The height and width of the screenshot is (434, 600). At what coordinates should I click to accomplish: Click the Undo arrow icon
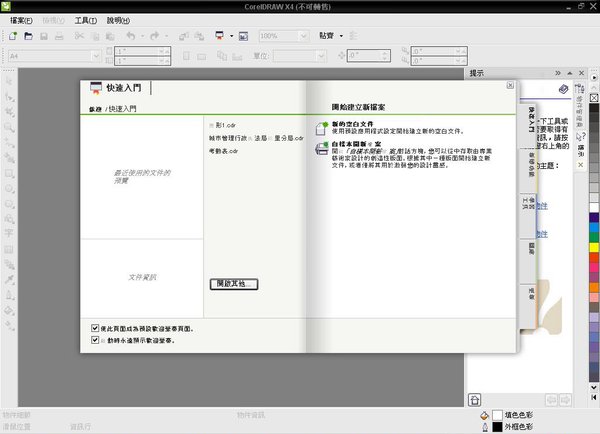[131, 36]
